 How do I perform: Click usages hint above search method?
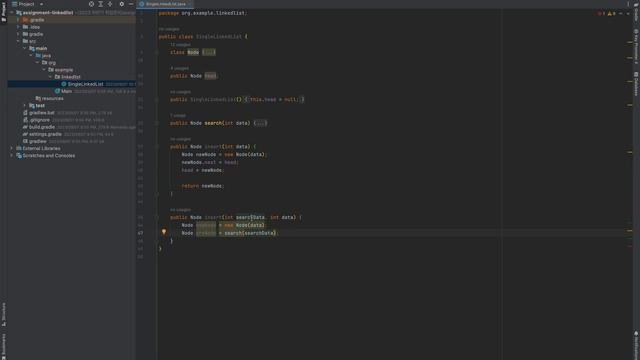(x=178, y=116)
